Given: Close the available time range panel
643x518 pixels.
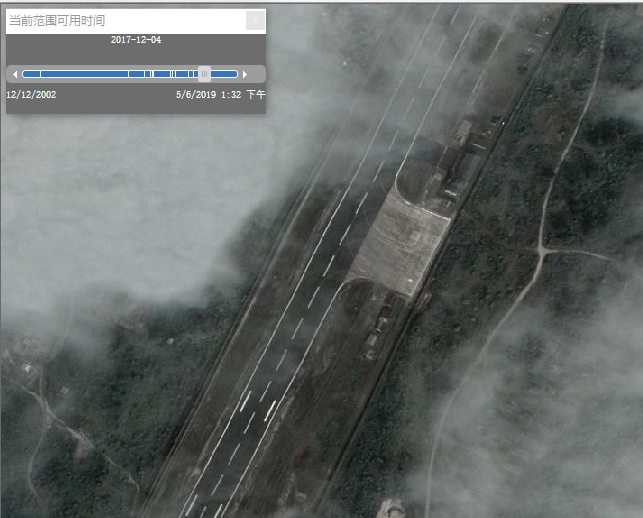Looking at the screenshot, I should [x=255, y=20].
